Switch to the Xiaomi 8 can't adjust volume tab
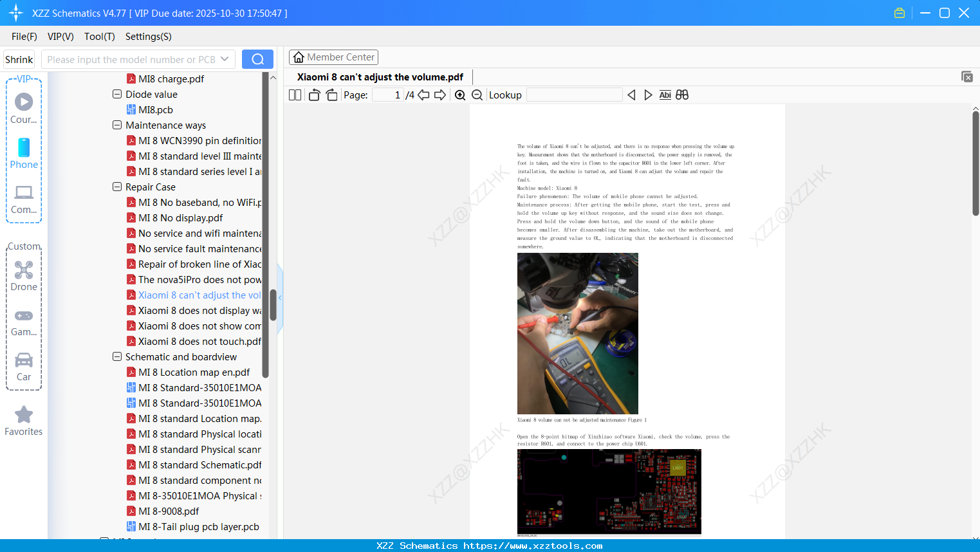This screenshot has width=980, height=552. pyautogui.click(x=380, y=77)
